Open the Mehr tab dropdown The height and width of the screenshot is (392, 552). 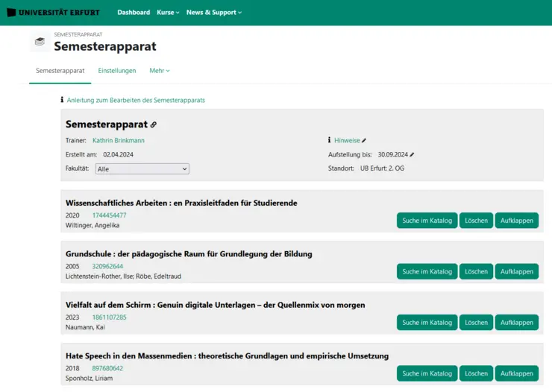160,71
